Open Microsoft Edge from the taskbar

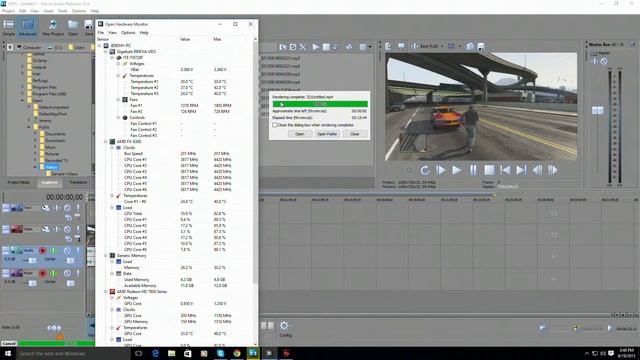(155, 353)
